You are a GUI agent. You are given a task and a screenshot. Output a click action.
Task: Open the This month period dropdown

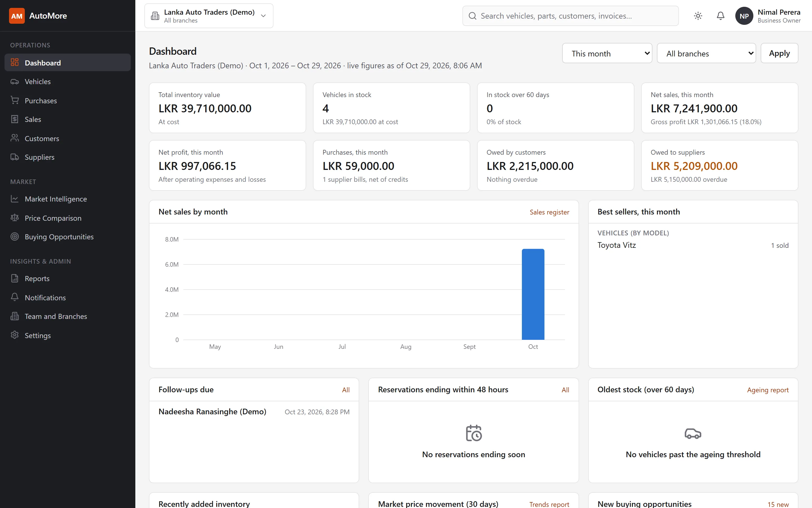point(607,53)
